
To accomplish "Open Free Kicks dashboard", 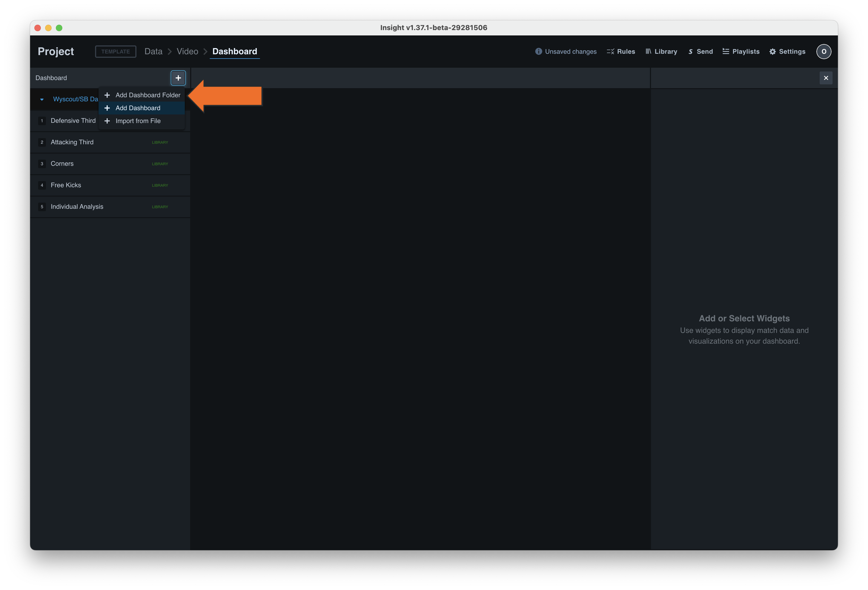I will (110, 185).
